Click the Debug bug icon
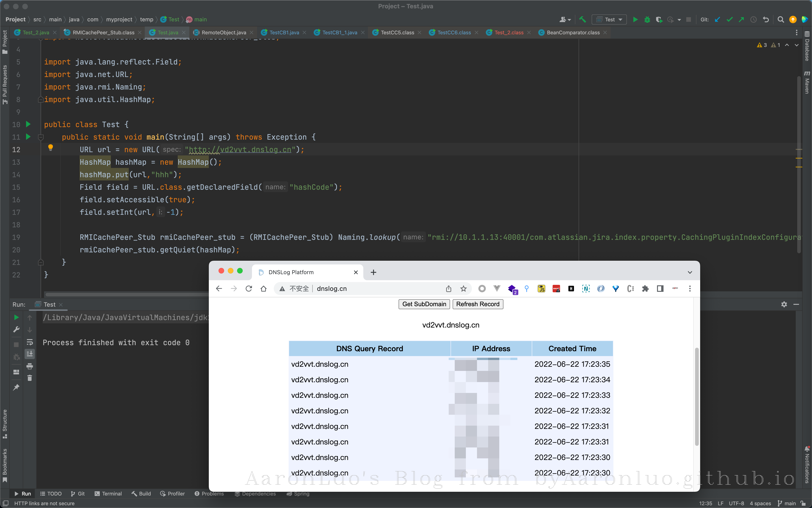The image size is (812, 508). coord(647,19)
